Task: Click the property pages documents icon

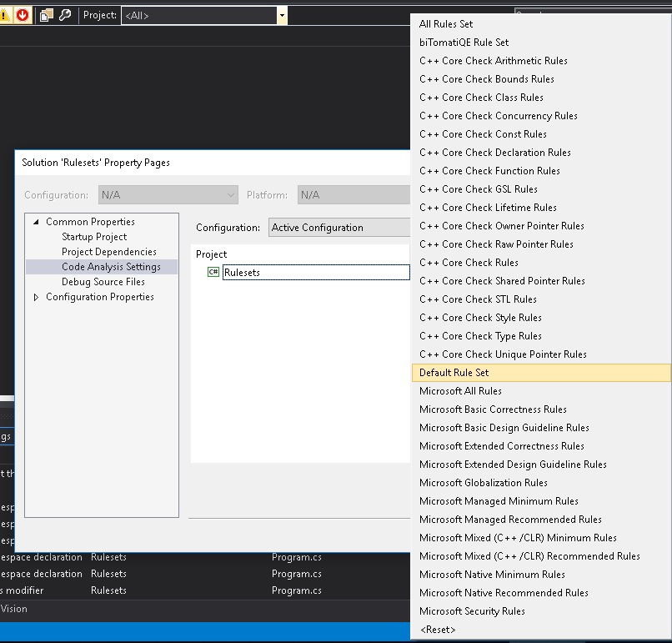Action: 47,14
